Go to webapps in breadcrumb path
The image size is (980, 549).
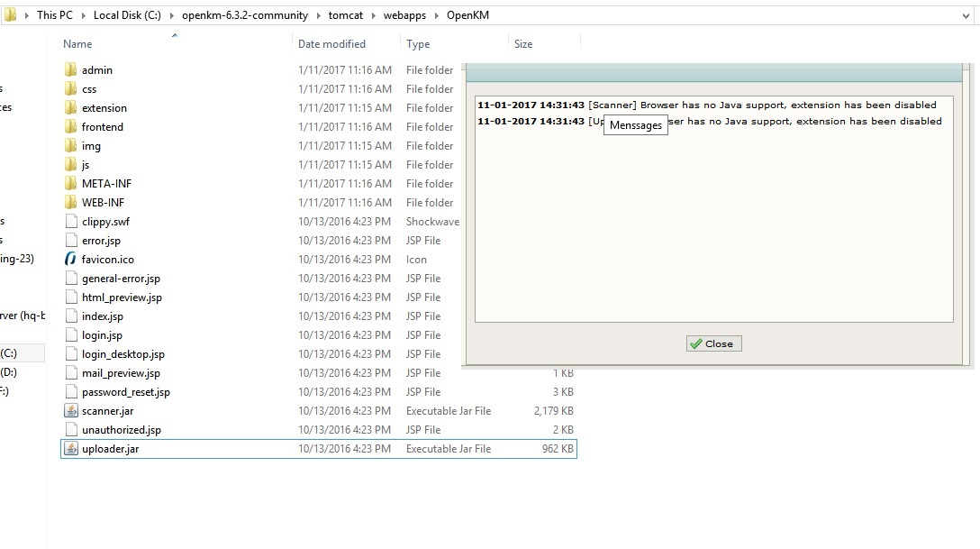[404, 15]
